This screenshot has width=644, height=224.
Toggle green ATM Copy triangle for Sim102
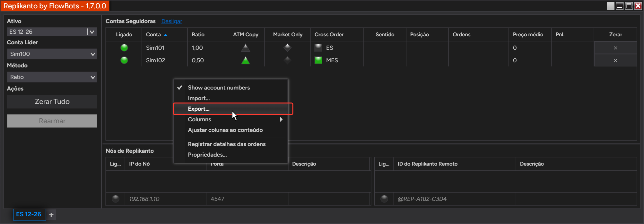pyautogui.click(x=246, y=60)
